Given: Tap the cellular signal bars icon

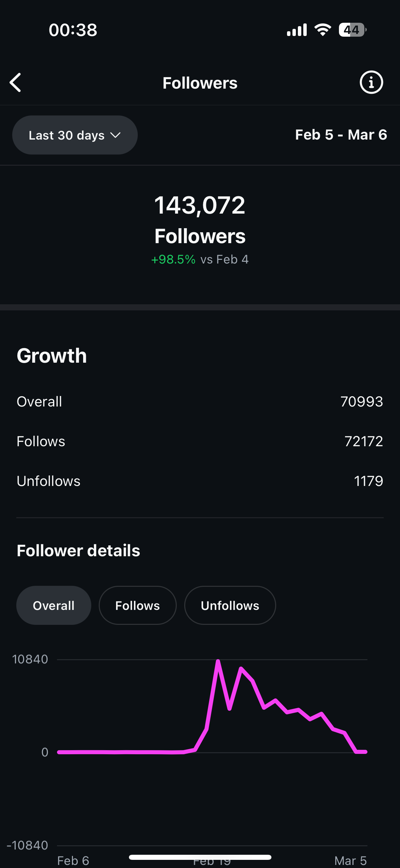Looking at the screenshot, I should tap(297, 30).
